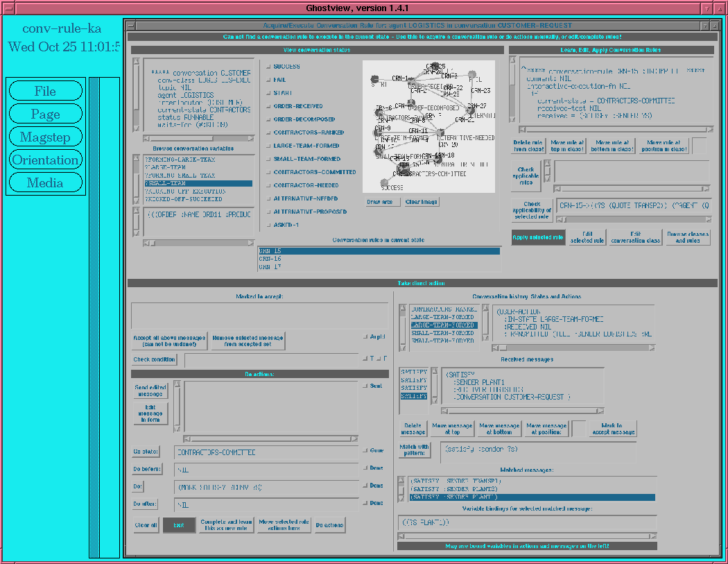
Task: Click the Match with pattern text field
Action: (x=538, y=452)
